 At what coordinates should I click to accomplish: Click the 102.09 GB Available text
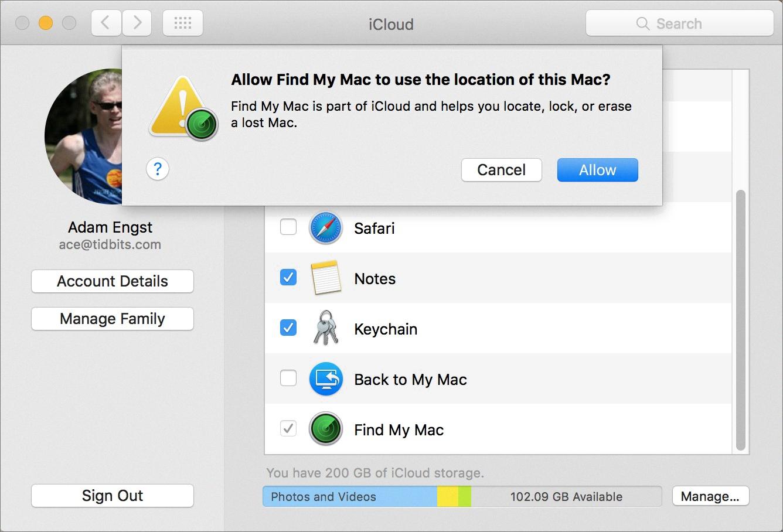pos(566,497)
